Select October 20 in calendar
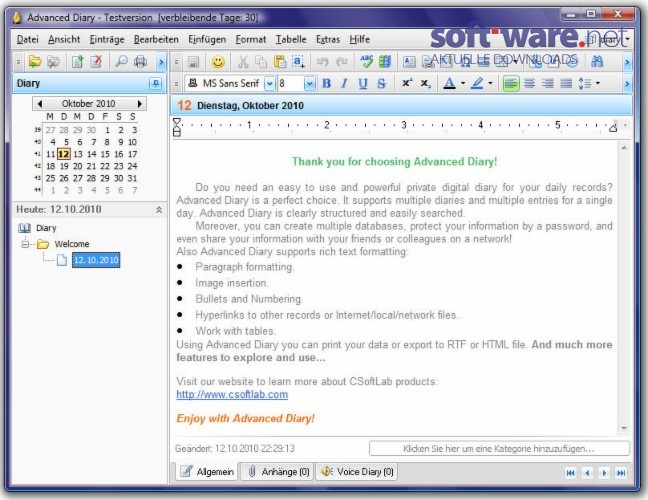 [78, 166]
